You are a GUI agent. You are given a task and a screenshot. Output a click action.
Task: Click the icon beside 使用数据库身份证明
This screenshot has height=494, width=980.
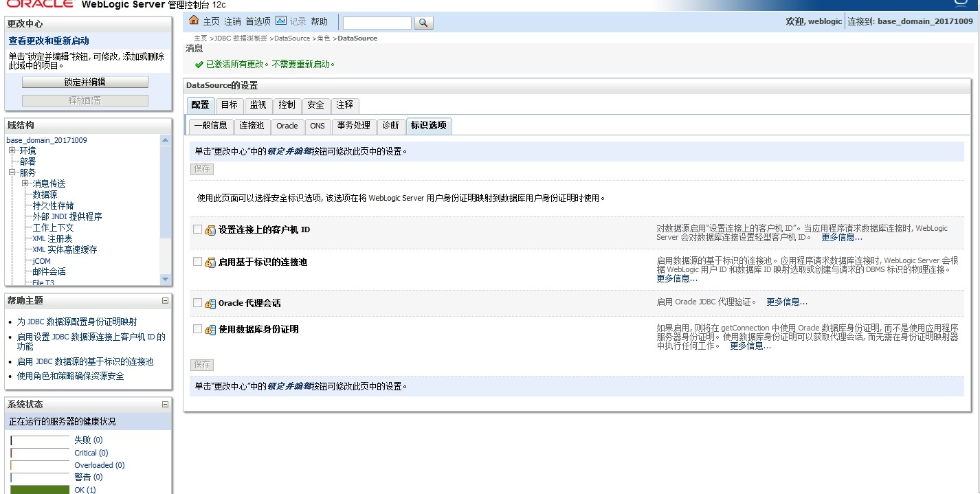click(210, 330)
